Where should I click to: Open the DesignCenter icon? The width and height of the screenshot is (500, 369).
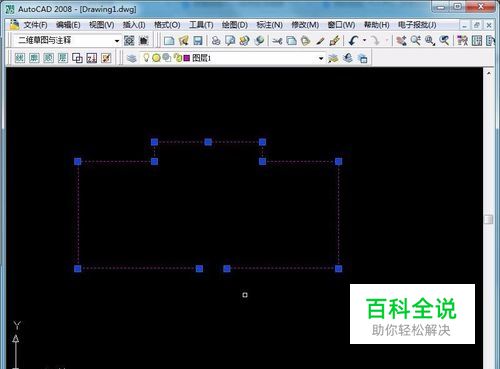(477, 41)
